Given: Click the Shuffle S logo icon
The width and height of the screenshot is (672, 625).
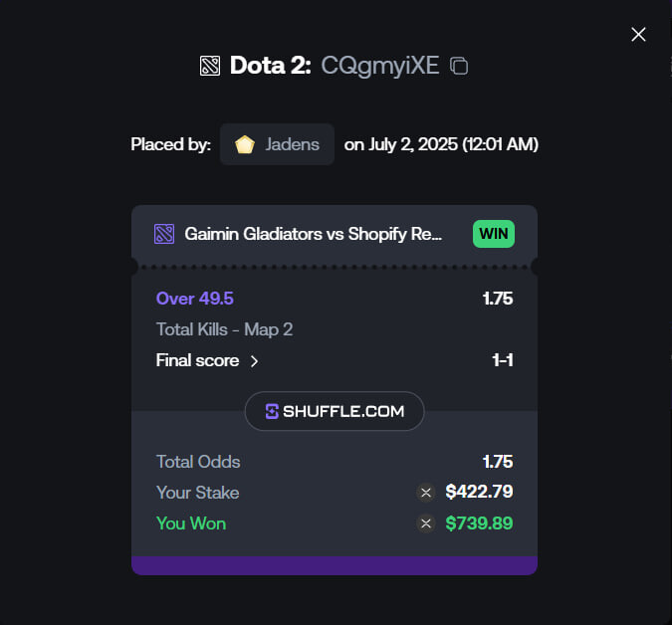Looking at the screenshot, I should [x=272, y=411].
